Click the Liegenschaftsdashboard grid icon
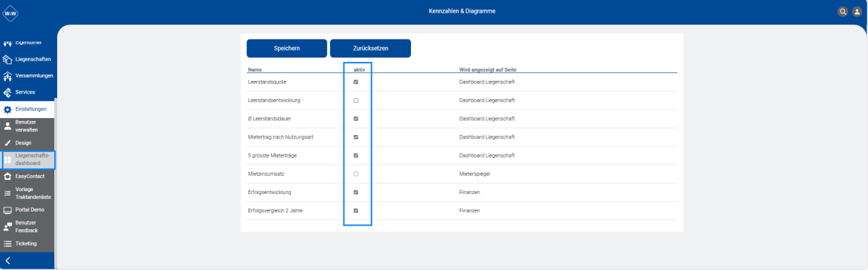This screenshot has height=270, width=868. pyautogui.click(x=8, y=160)
